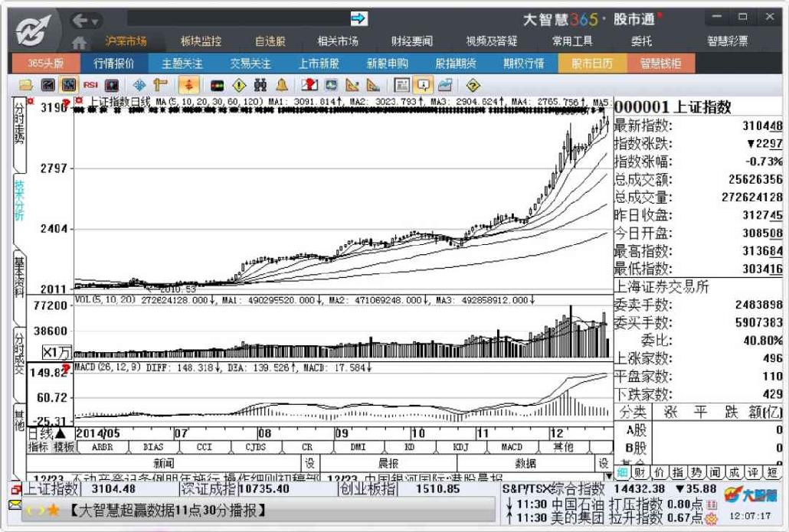Click the open folder icon in the toolbar
This screenshot has height=532, width=789.
(25, 85)
